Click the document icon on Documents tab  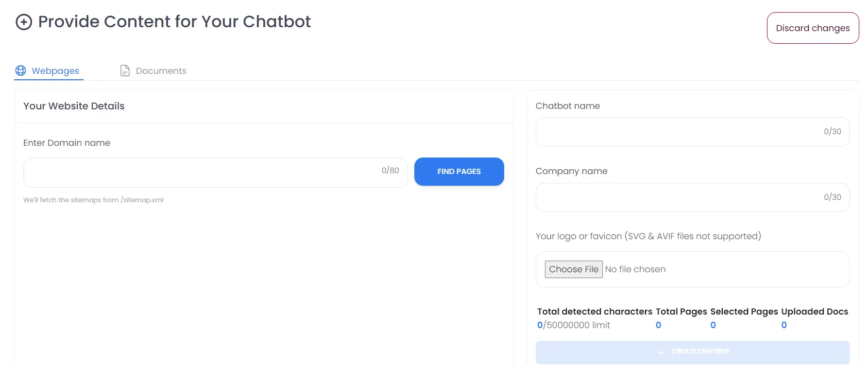(125, 70)
